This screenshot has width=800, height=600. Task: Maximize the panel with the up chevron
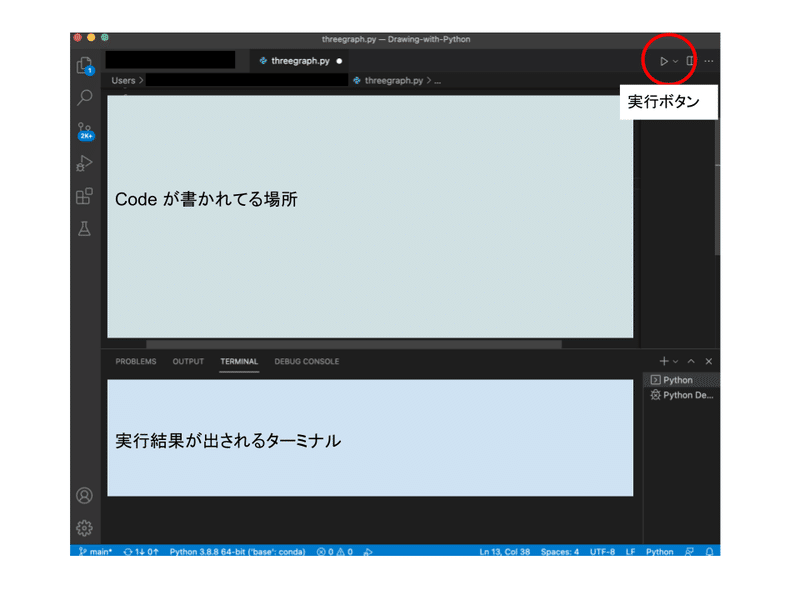pos(691,361)
